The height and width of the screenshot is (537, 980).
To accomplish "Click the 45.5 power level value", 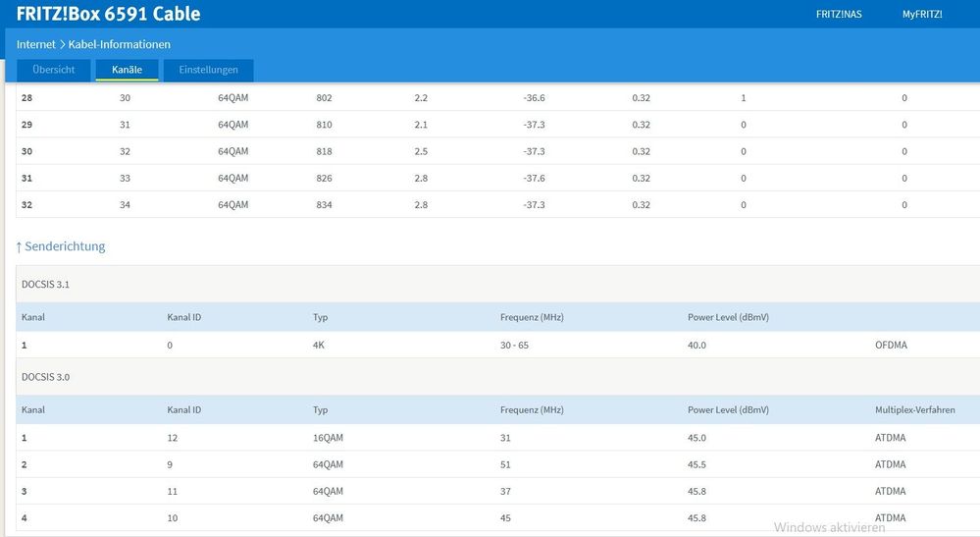I will tap(697, 464).
